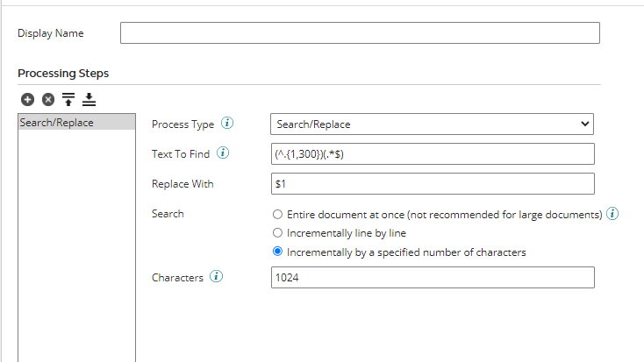Click the Display Name label
644x362 pixels.
(x=50, y=33)
